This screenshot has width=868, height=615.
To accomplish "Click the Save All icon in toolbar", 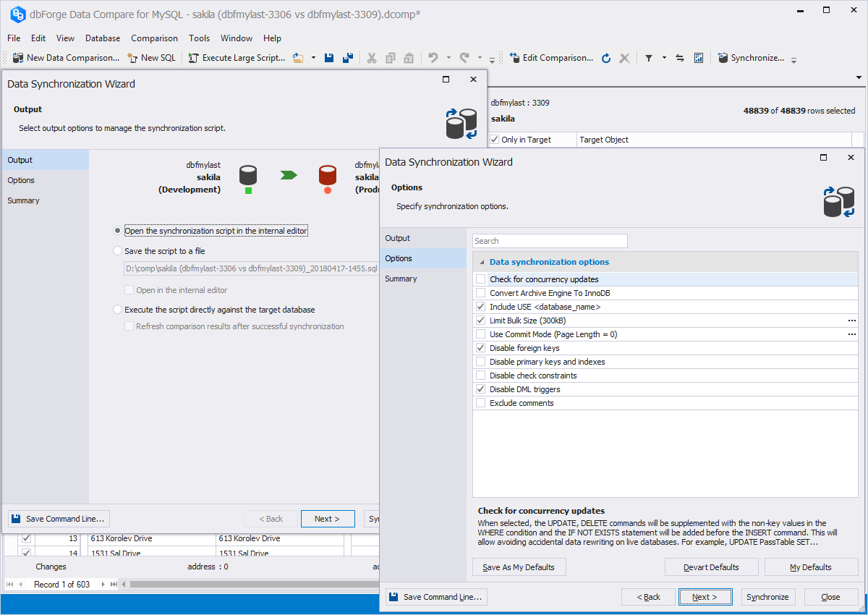I will click(x=348, y=58).
